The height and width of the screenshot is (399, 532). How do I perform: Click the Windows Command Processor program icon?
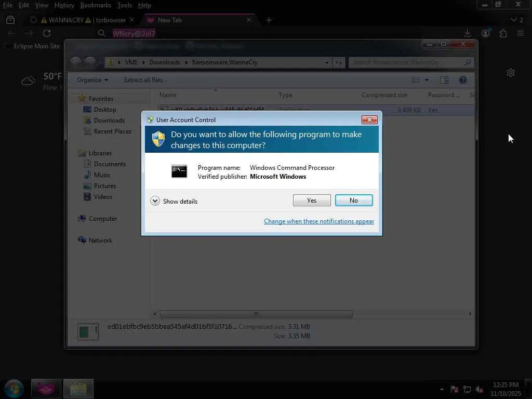(x=179, y=171)
